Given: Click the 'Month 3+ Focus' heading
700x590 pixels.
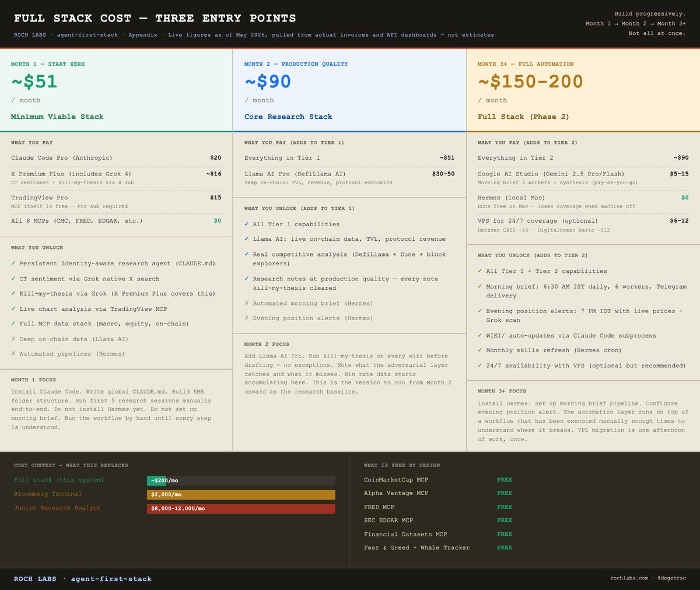Looking at the screenshot, I should click(x=502, y=391).
